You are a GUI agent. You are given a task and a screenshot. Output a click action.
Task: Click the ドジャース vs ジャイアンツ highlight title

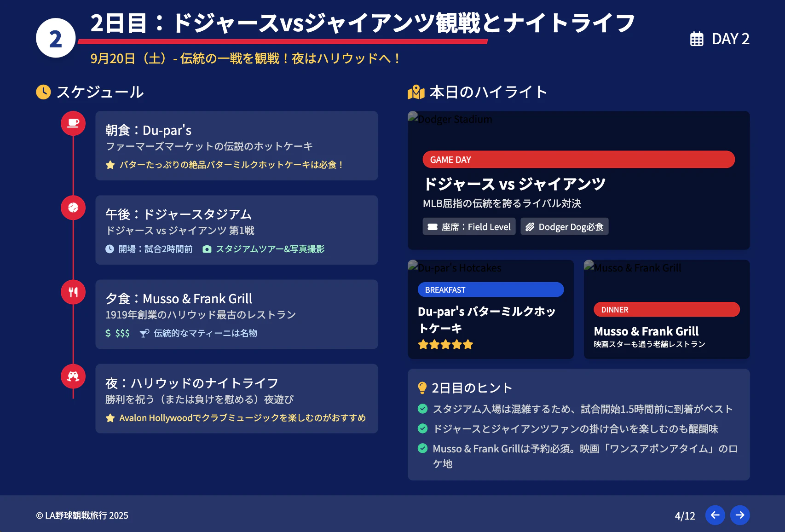click(514, 184)
